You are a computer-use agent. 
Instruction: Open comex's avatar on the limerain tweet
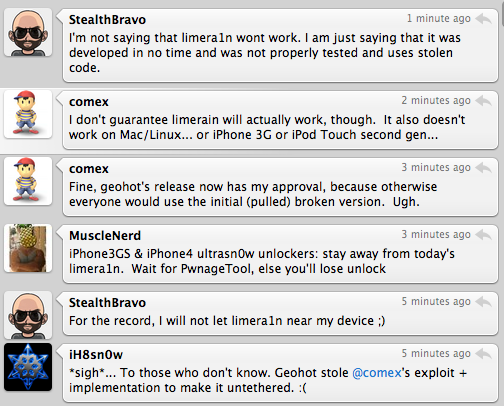click(x=28, y=114)
